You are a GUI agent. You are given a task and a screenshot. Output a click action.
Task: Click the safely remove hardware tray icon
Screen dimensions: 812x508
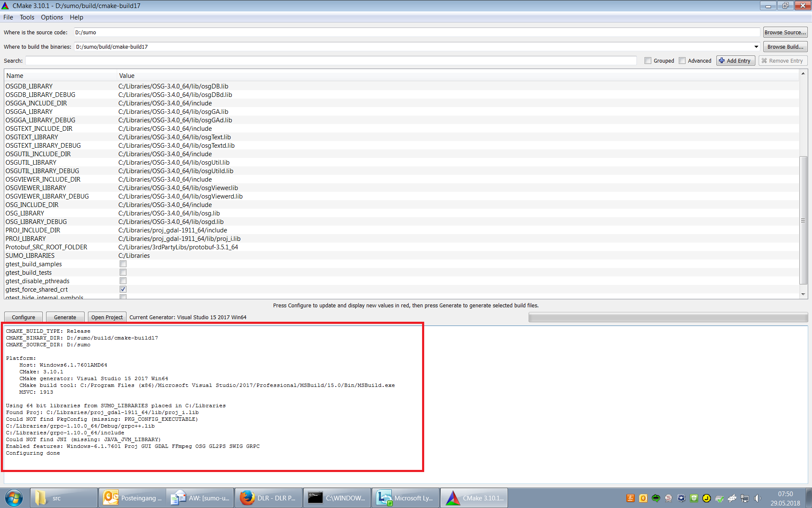click(x=719, y=498)
